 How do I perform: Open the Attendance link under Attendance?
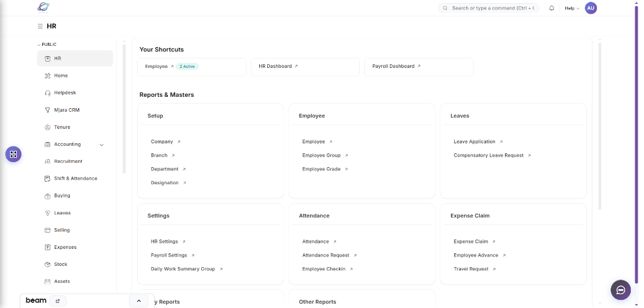(x=316, y=242)
